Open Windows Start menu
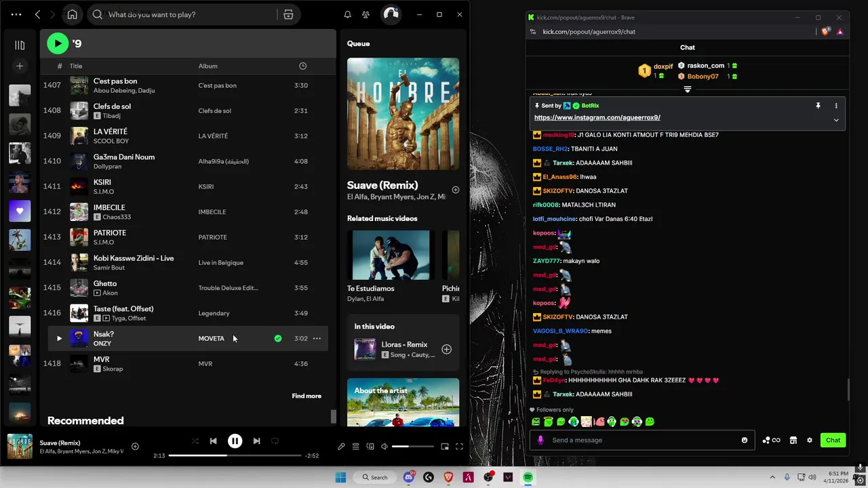The width and height of the screenshot is (868, 488). pyautogui.click(x=340, y=477)
